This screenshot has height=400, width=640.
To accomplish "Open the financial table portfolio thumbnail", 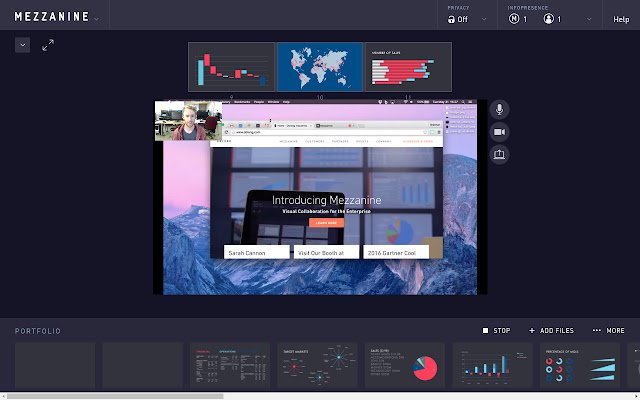I will pos(230,366).
